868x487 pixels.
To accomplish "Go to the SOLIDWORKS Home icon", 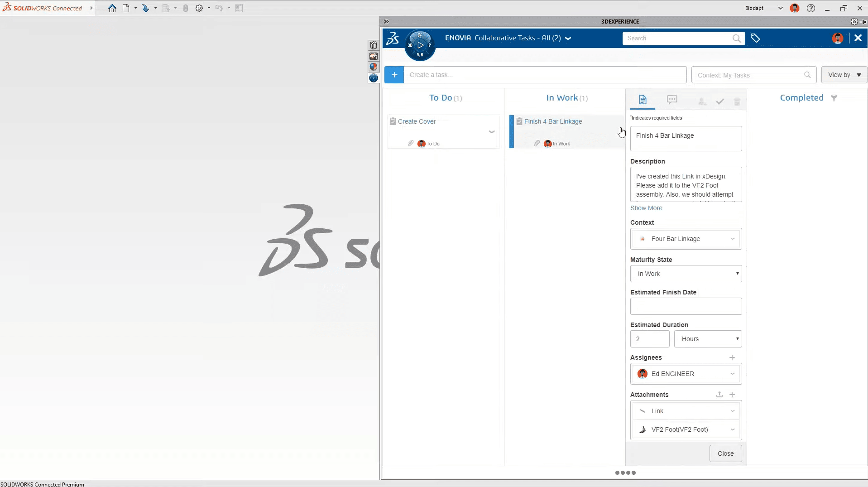I will pos(112,8).
